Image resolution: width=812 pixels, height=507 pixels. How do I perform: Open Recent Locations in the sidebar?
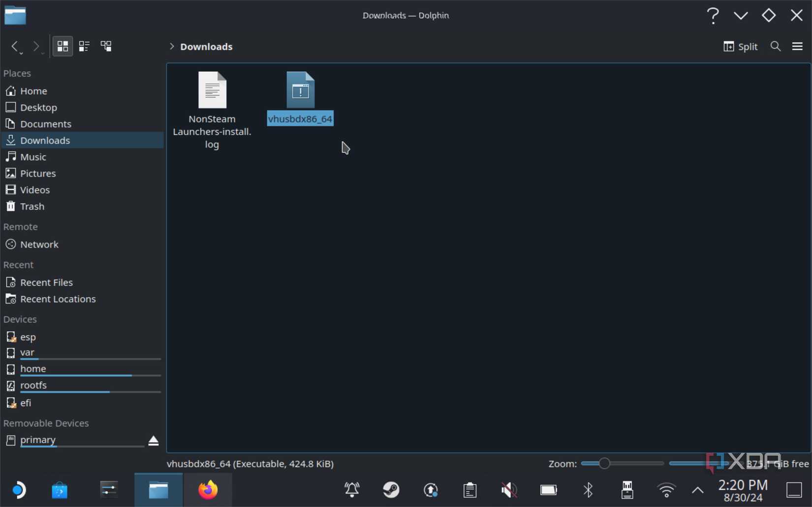(x=58, y=298)
